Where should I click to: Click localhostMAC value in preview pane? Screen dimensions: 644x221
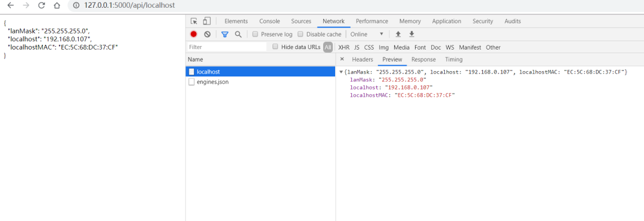click(425, 95)
